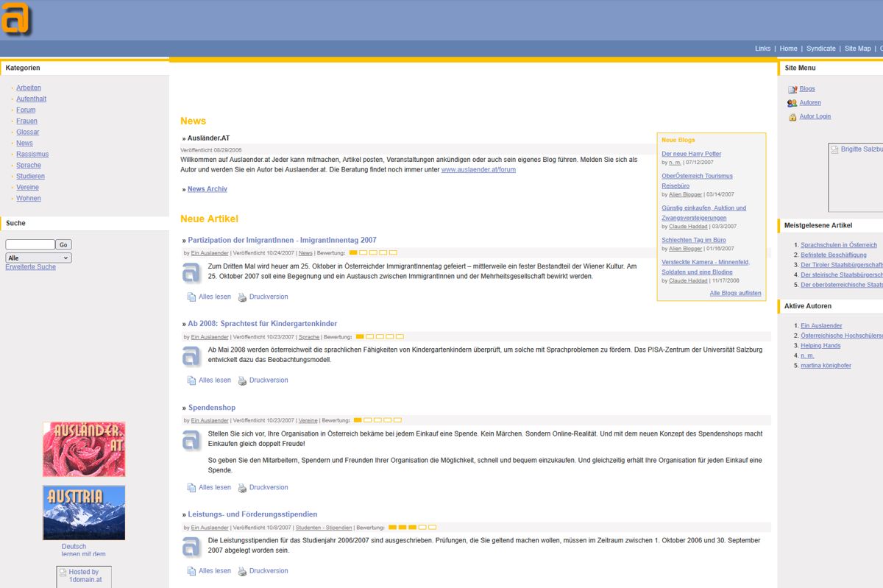883x588 pixels.
Task: Click the Ausländer.AT rose banner image
Action: [84, 449]
